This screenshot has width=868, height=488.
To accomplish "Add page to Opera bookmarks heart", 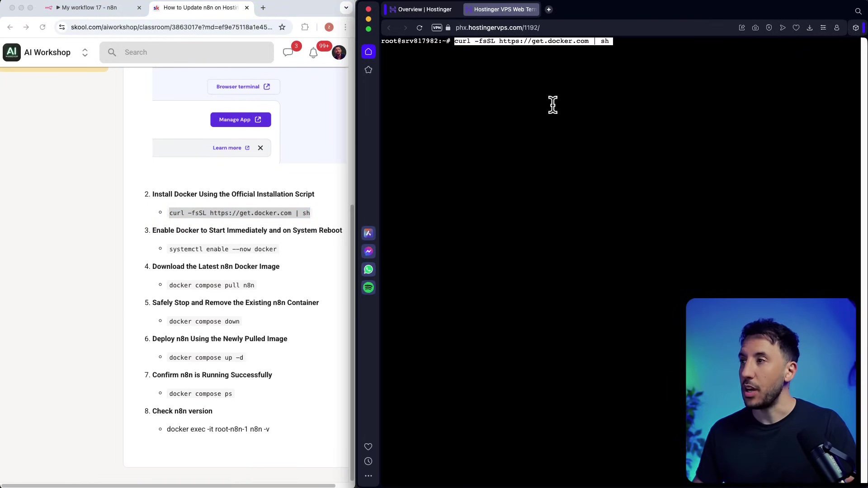I will pyautogui.click(x=796, y=28).
